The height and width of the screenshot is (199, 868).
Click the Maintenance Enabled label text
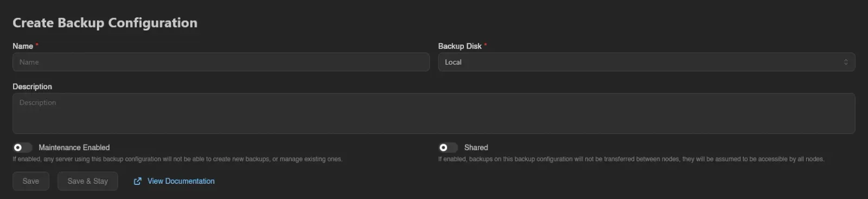(74, 147)
